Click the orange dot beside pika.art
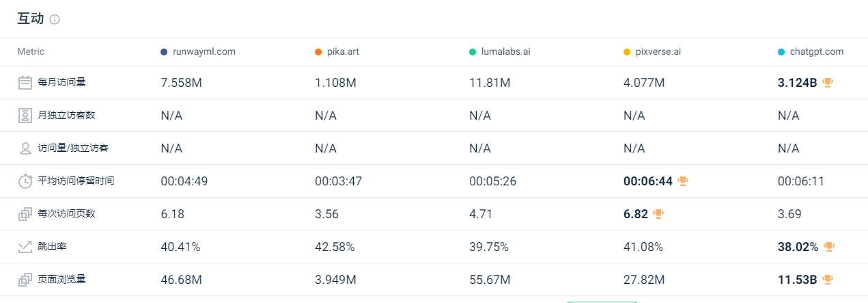 (x=318, y=52)
